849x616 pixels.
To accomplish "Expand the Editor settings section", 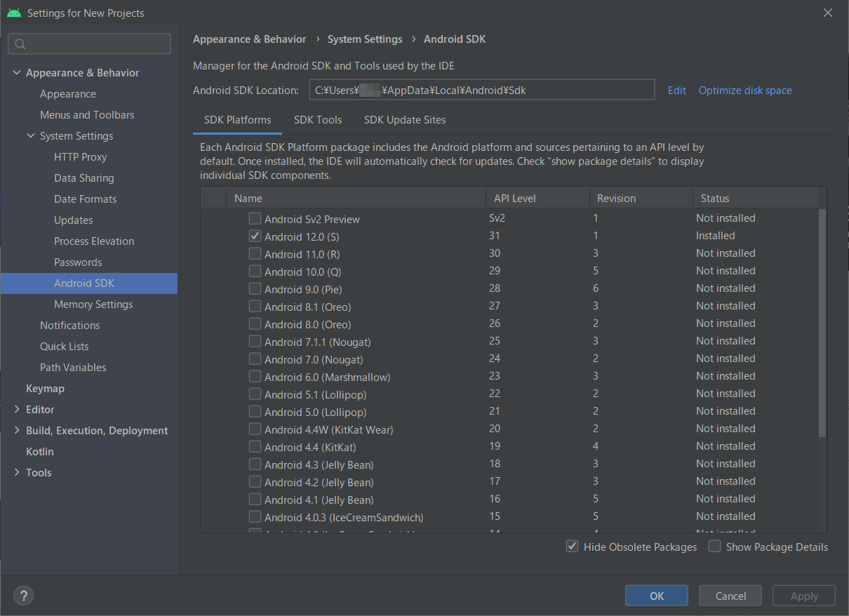I will point(17,410).
